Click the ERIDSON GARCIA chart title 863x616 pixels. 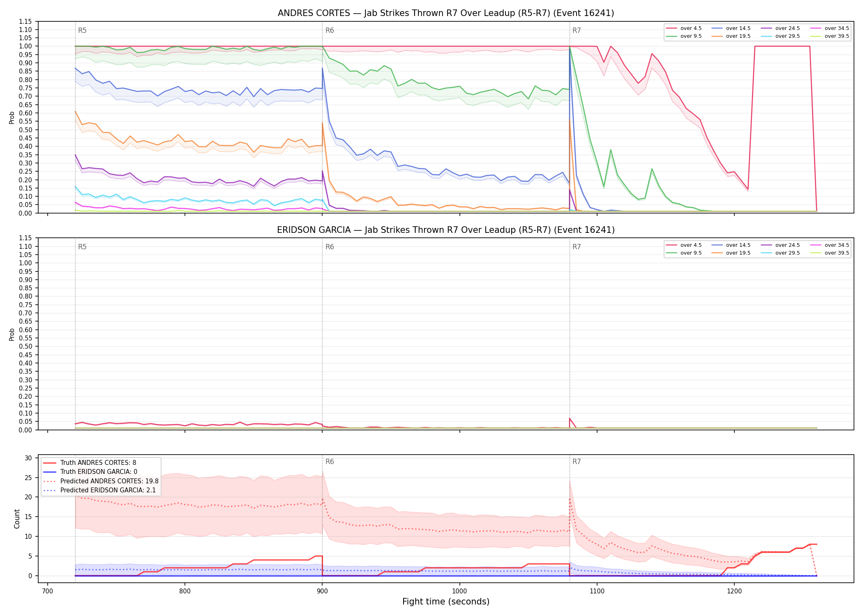click(x=446, y=230)
